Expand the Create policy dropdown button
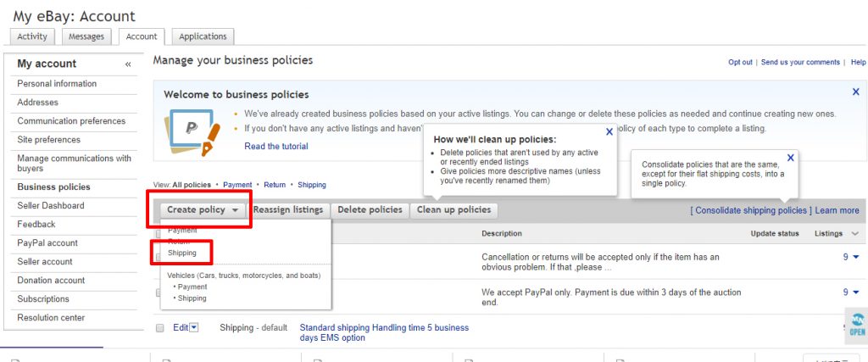868x362 pixels. point(203,209)
